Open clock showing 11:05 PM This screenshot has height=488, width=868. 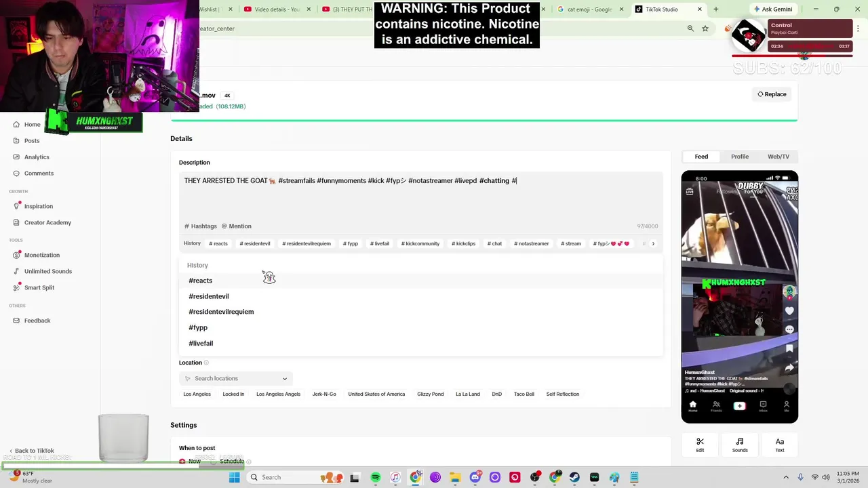(848, 477)
